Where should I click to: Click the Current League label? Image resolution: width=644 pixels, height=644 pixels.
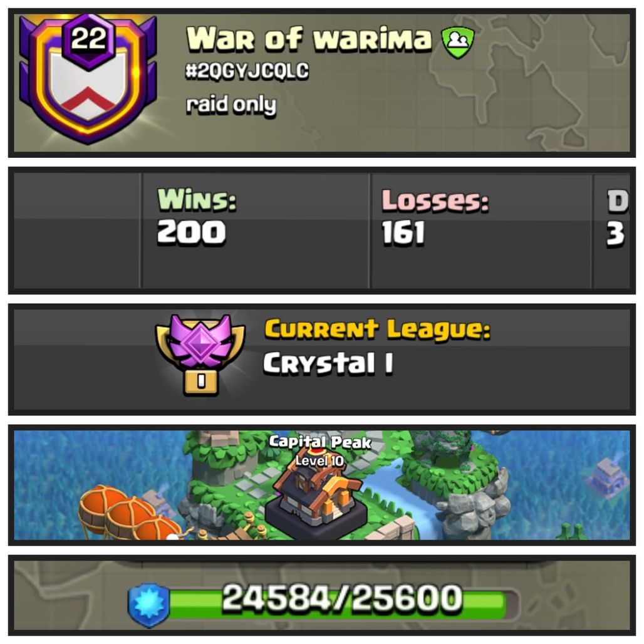[x=378, y=331]
